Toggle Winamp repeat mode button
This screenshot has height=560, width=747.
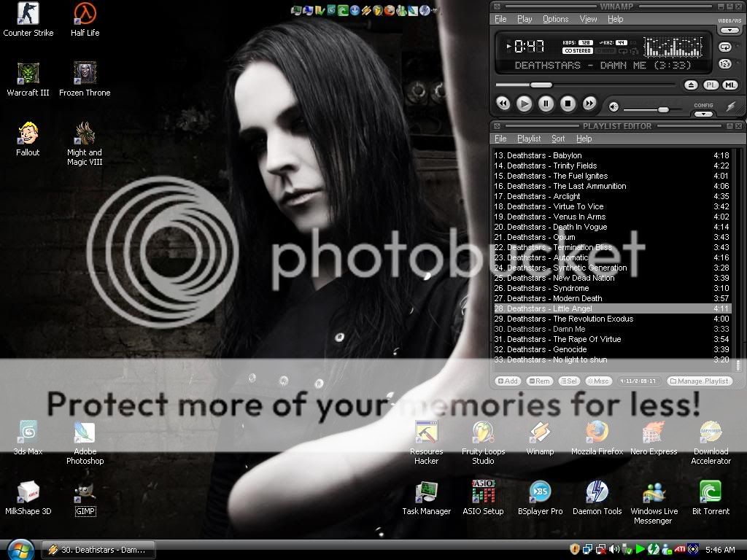pos(724,47)
